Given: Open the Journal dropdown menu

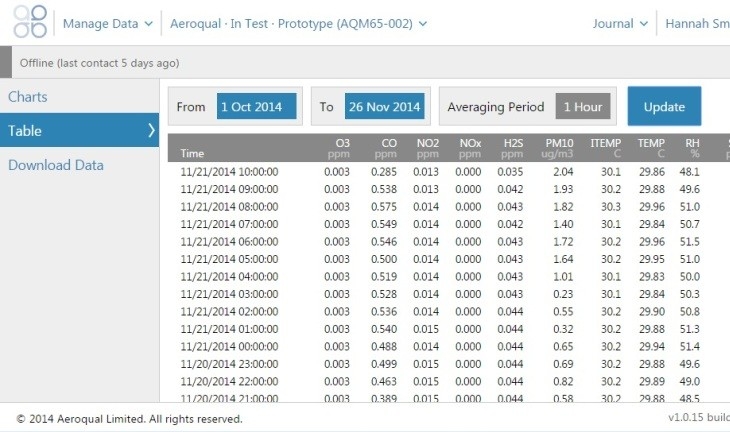Looking at the screenshot, I should (x=619, y=23).
